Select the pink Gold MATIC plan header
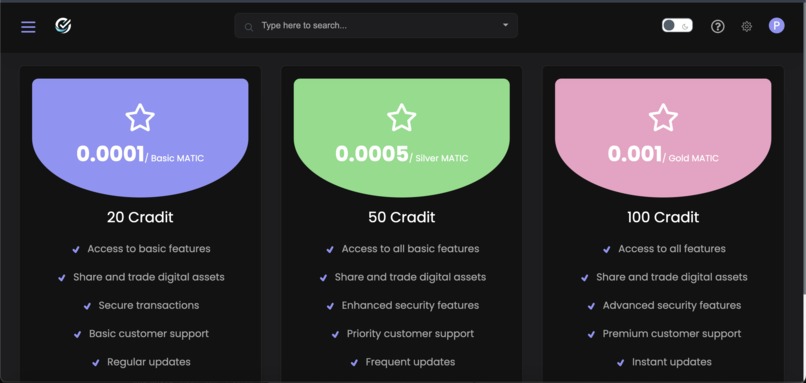 coord(663,138)
